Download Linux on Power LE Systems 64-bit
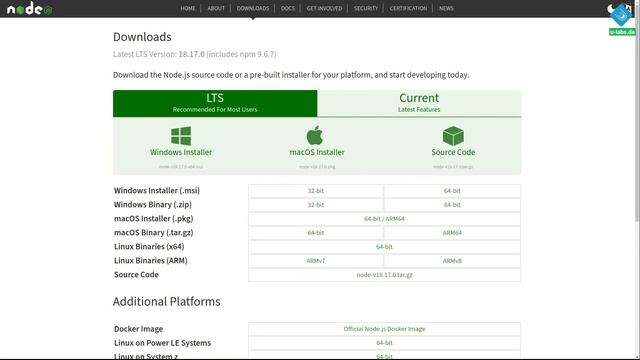The image size is (640, 360). click(384, 343)
